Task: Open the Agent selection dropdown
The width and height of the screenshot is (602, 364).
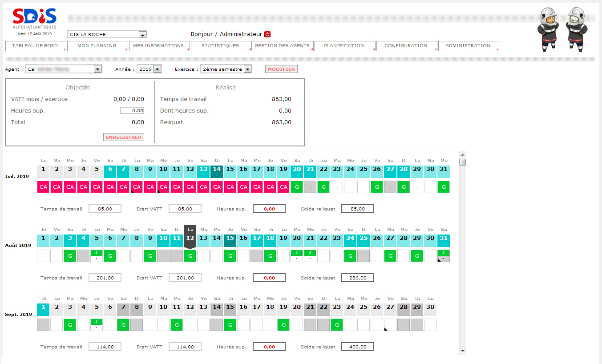Action: pos(64,69)
